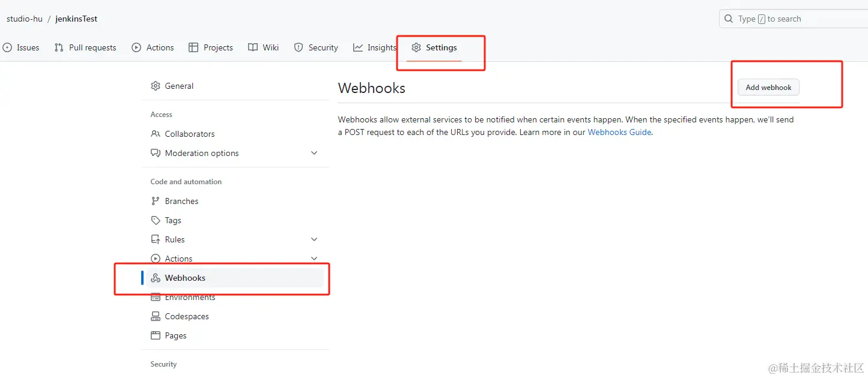Open the Wiki tab
The height and width of the screenshot is (378, 868).
click(263, 47)
